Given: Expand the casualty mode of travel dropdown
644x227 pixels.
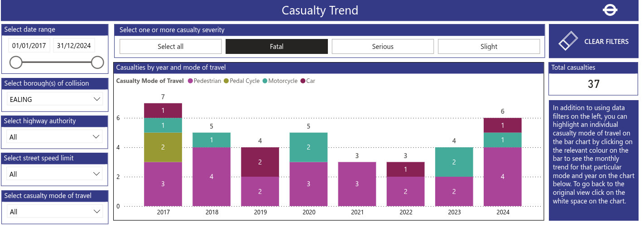Looking at the screenshot, I should [55, 212].
